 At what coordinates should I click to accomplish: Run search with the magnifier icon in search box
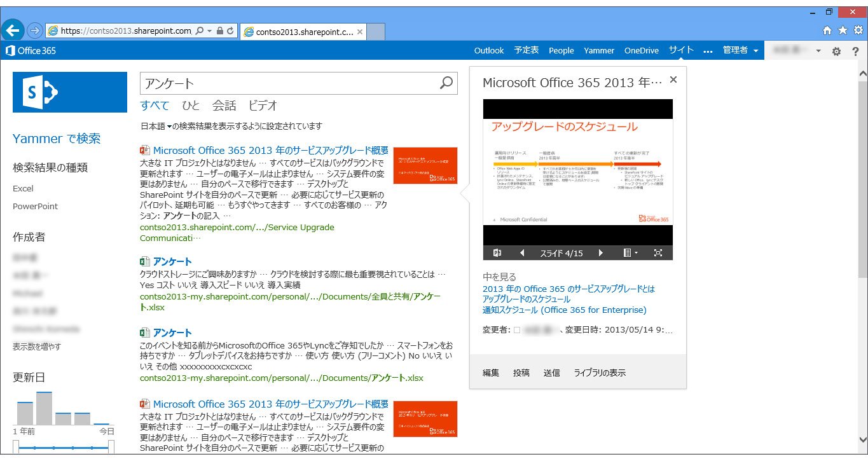click(446, 83)
